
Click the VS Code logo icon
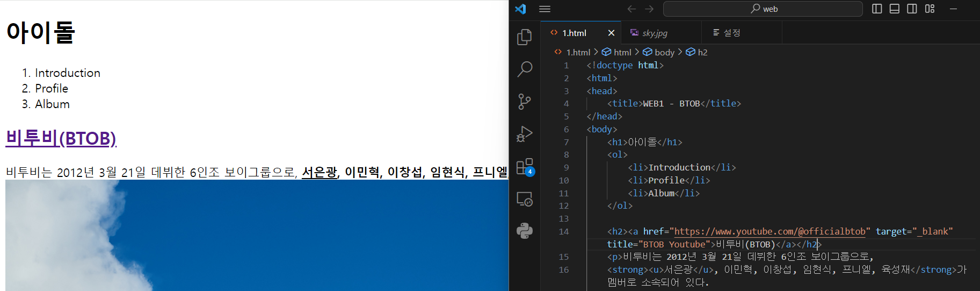(520, 9)
